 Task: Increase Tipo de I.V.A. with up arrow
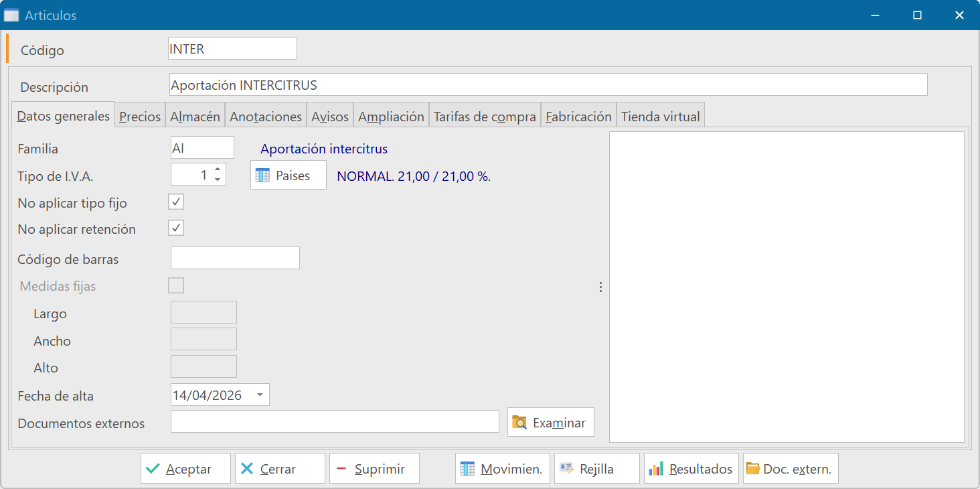pyautogui.click(x=218, y=170)
